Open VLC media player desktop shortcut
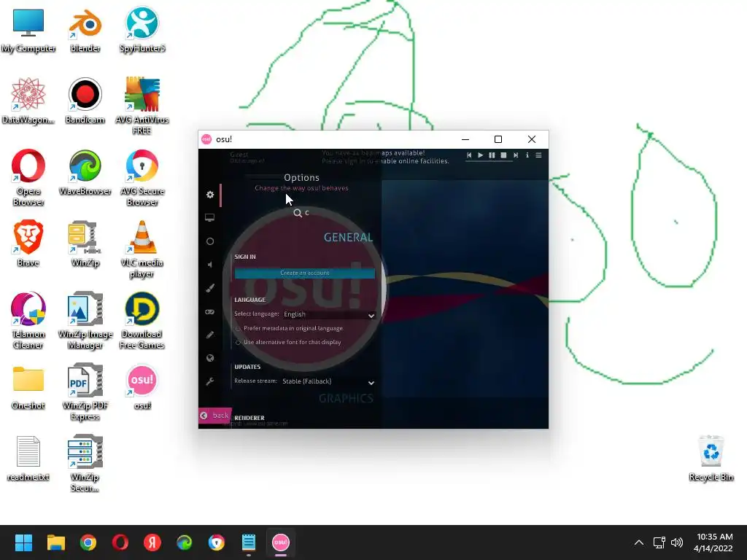 click(142, 249)
